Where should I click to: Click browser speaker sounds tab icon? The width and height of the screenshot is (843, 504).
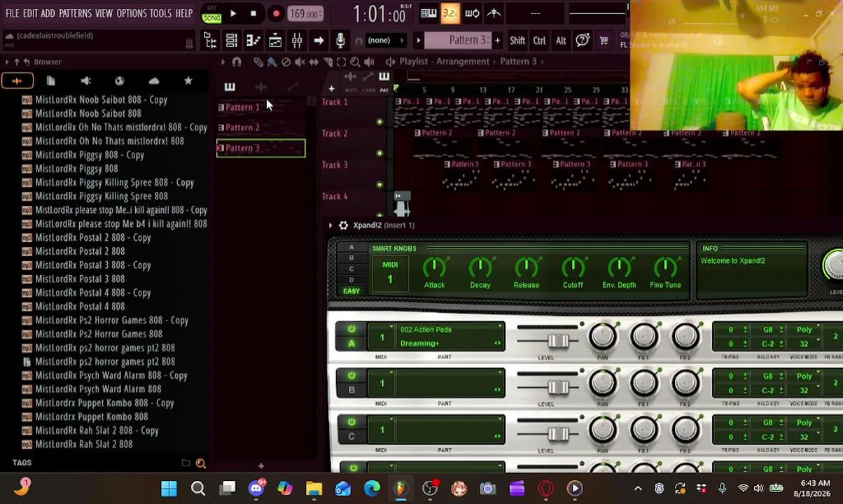pos(85,81)
